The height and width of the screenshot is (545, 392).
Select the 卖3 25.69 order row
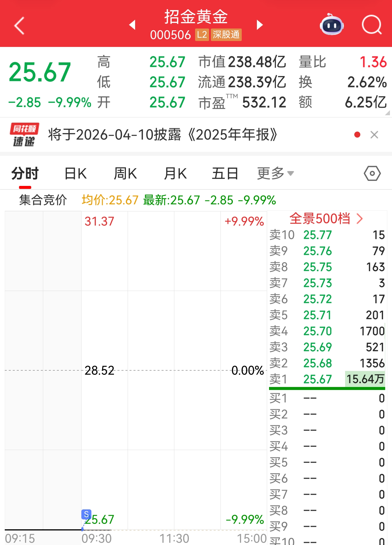(x=327, y=347)
